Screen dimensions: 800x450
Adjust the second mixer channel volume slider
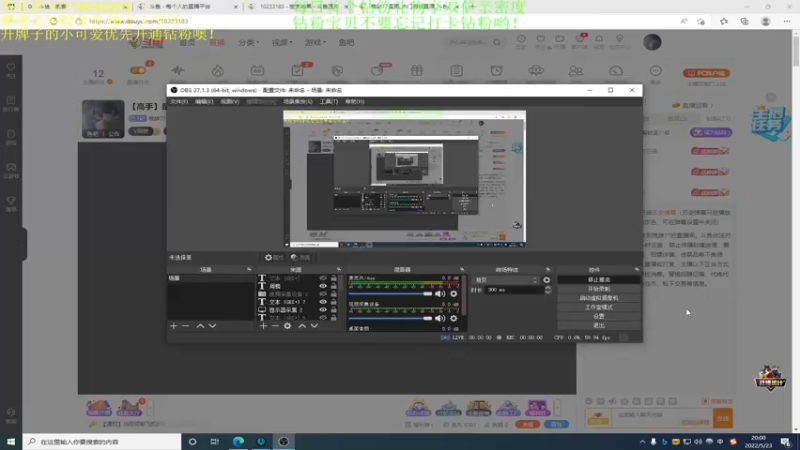pos(390,318)
